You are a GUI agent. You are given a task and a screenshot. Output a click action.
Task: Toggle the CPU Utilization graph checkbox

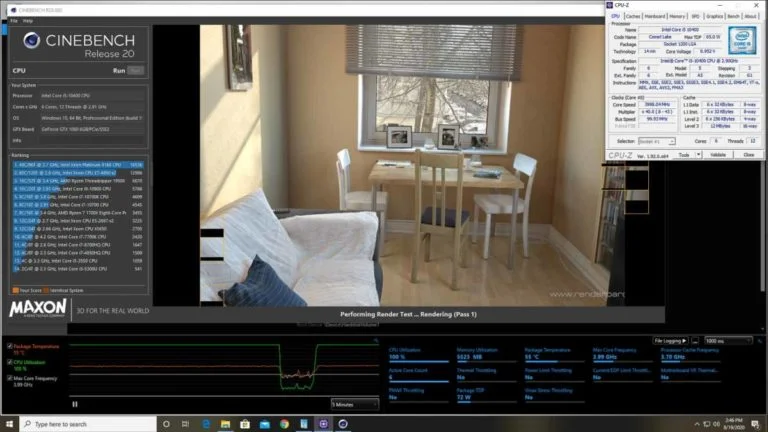click(x=9, y=362)
